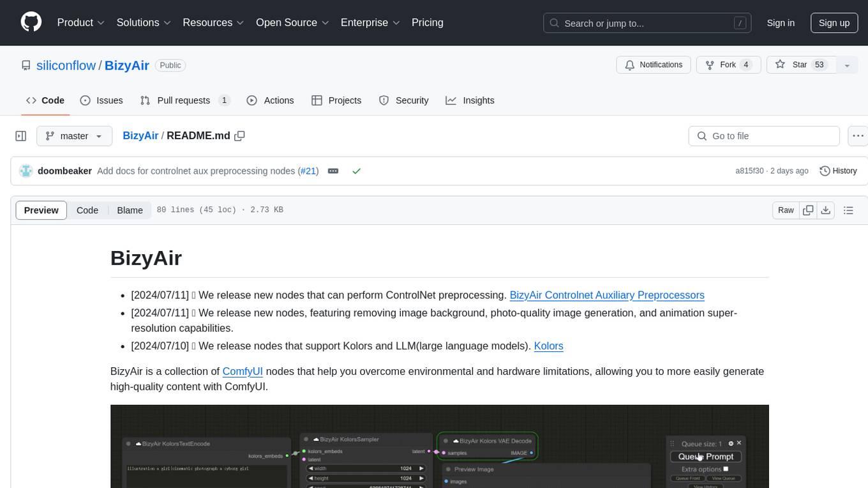868x488 pixels.
Task: Click the ComfyUI workflow screenshot image
Action: (x=439, y=446)
